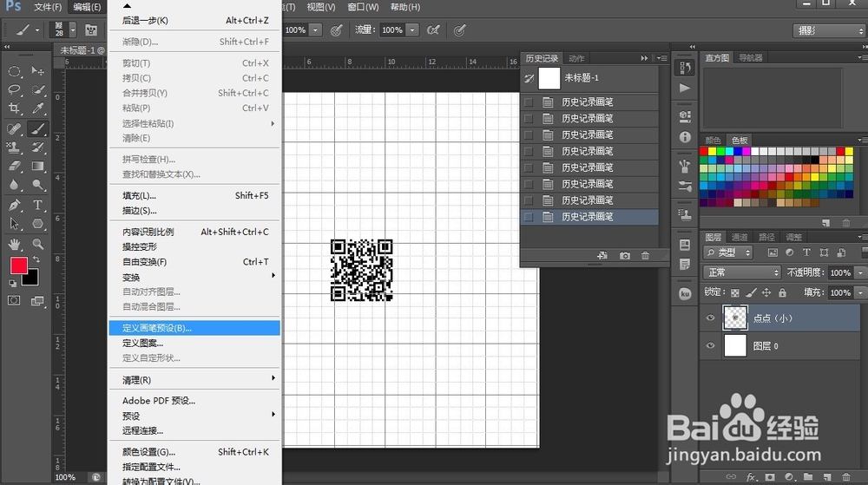
Task: Set history brush source on first 历史记录画笔 row
Action: coord(529,102)
